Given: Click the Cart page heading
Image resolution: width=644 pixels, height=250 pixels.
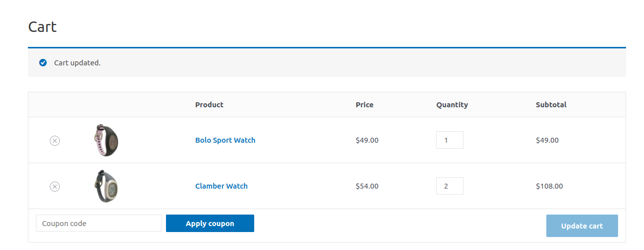Looking at the screenshot, I should point(42,27).
